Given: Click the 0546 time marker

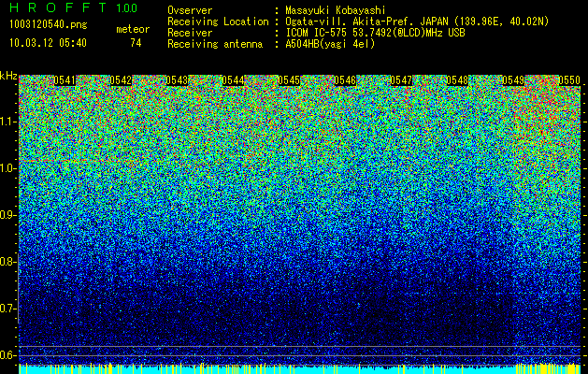Looking at the screenshot, I should 345,80.
